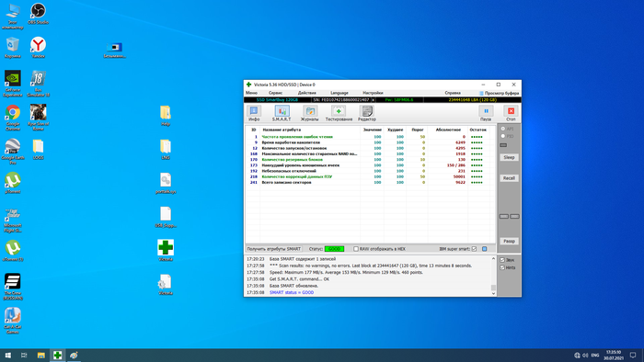Toggle the Hints checkbox

[502, 267]
